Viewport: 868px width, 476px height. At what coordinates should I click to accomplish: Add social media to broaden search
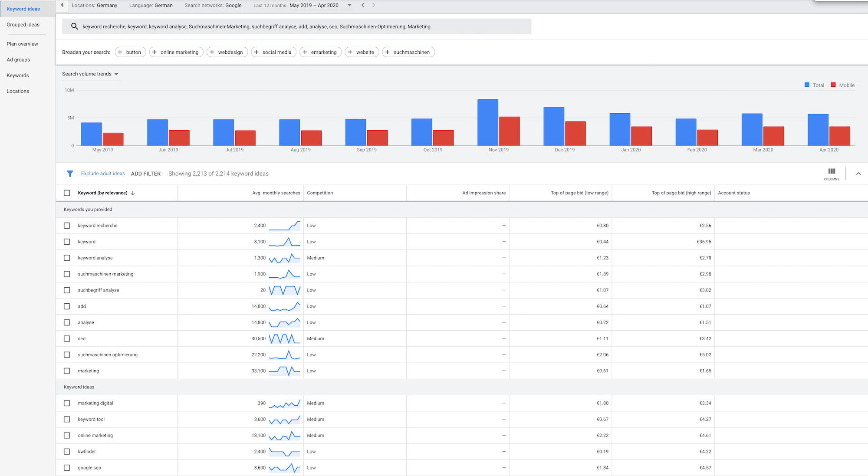click(x=274, y=52)
